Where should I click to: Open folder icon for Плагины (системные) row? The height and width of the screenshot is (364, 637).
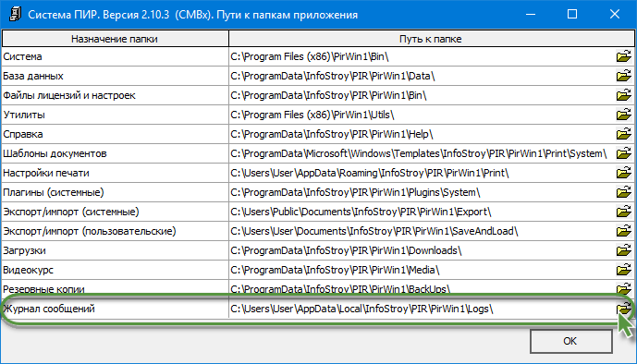pyautogui.click(x=623, y=192)
